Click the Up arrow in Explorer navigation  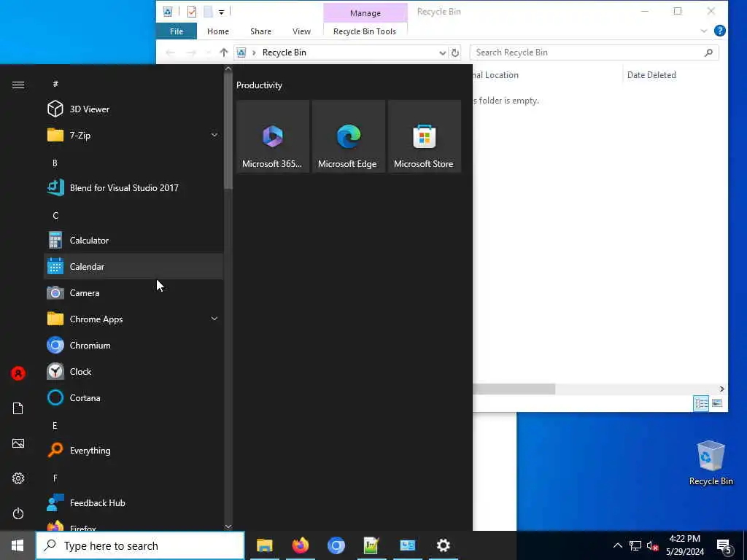(x=223, y=52)
